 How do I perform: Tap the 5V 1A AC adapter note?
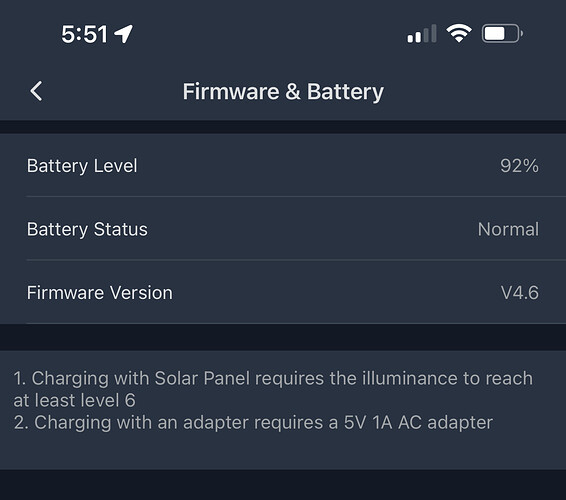pyautogui.click(x=253, y=422)
